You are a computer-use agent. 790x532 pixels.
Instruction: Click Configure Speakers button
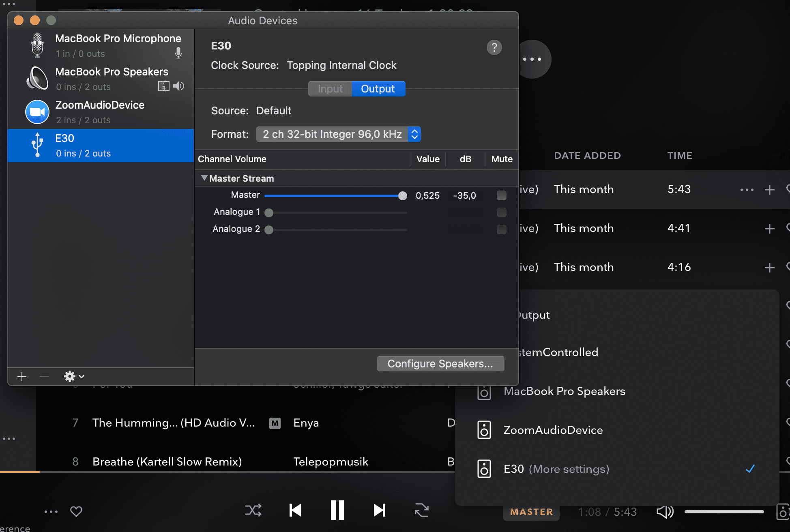point(440,364)
